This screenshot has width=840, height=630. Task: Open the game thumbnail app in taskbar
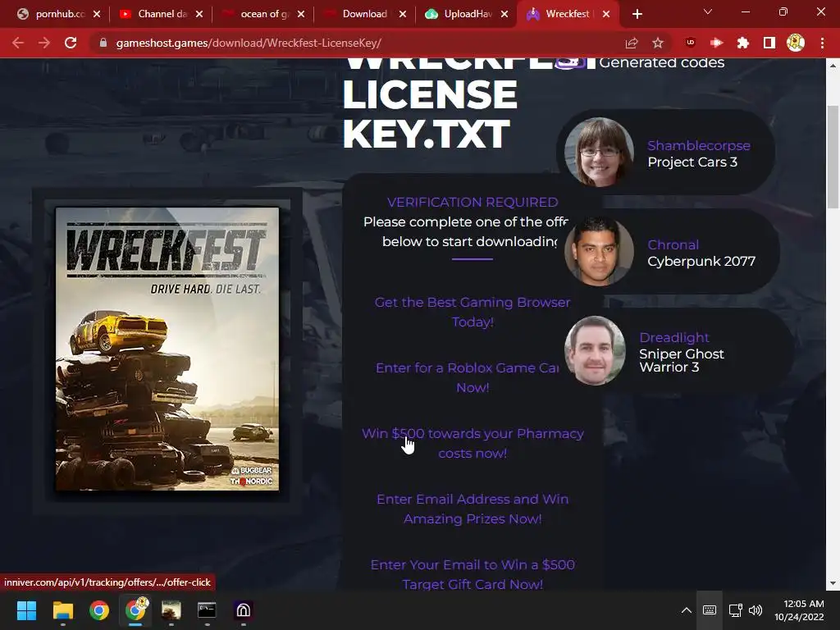click(x=171, y=610)
